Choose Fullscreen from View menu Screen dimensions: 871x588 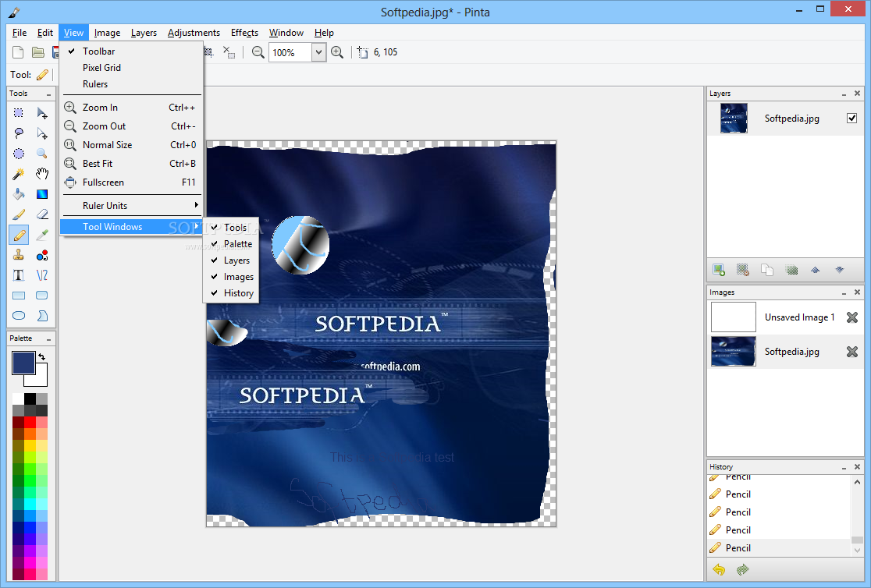point(132,182)
